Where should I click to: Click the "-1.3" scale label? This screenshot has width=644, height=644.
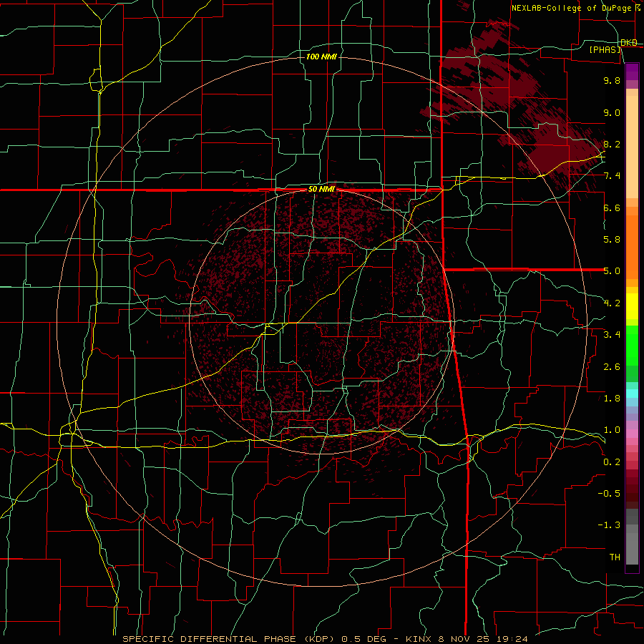point(609,525)
